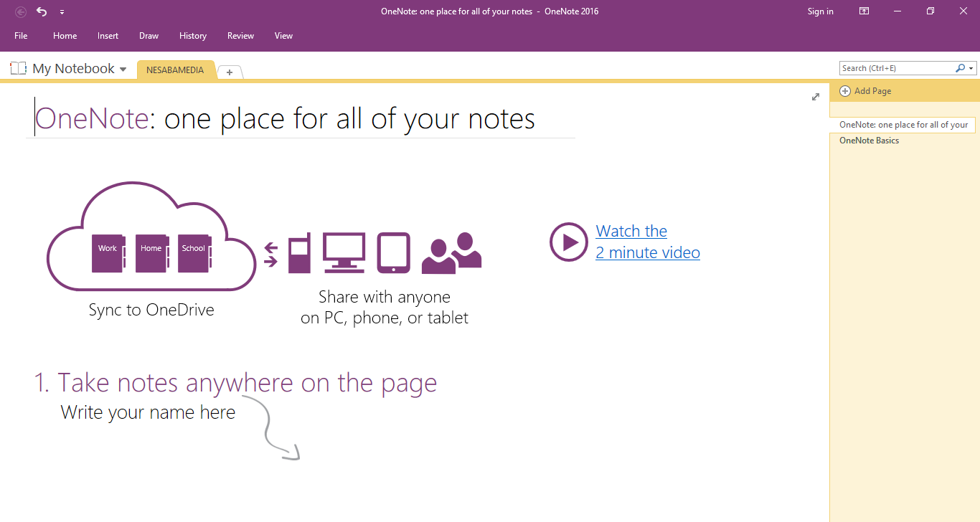Image resolution: width=980 pixels, height=522 pixels.
Task: Open the search scope dropdown arrow
Action: point(971,69)
